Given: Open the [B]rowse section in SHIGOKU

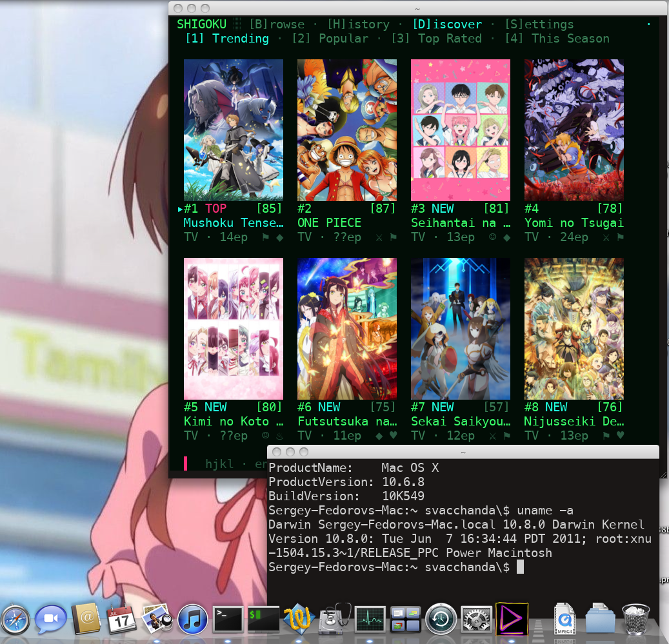Looking at the screenshot, I should (277, 24).
